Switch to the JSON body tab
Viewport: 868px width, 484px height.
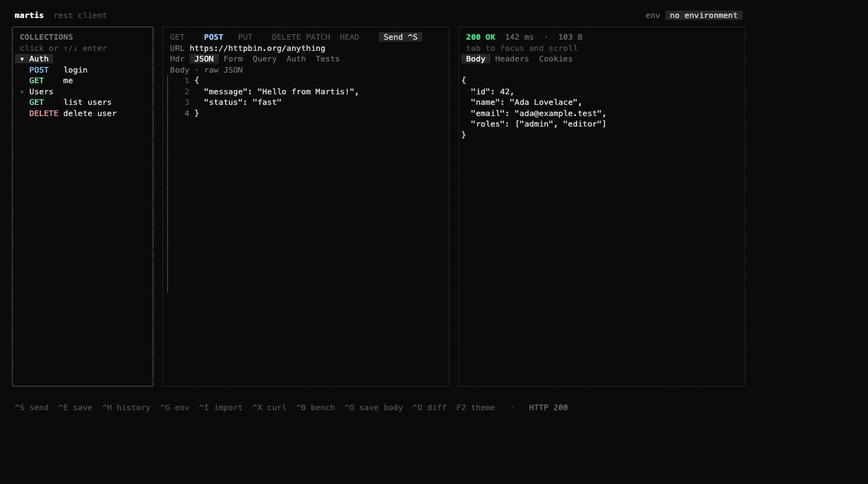pos(204,59)
